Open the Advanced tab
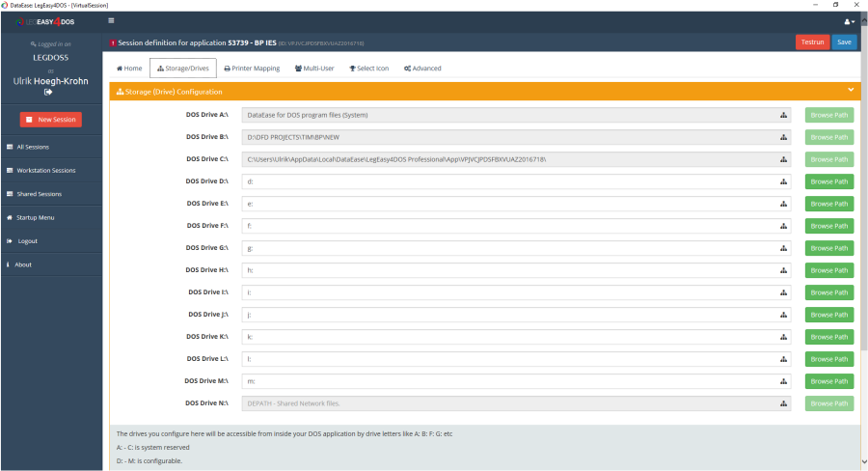The image size is (868, 471). click(422, 69)
